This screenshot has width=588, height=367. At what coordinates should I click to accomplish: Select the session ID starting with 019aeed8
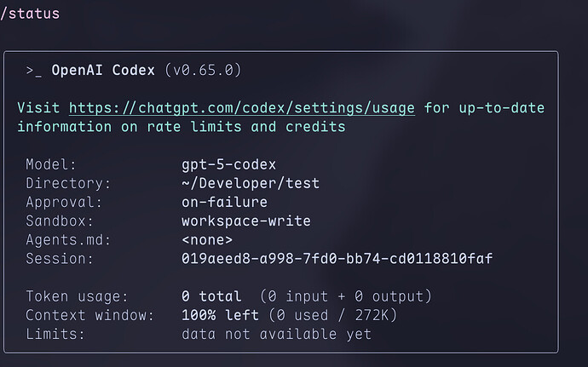[337, 259]
